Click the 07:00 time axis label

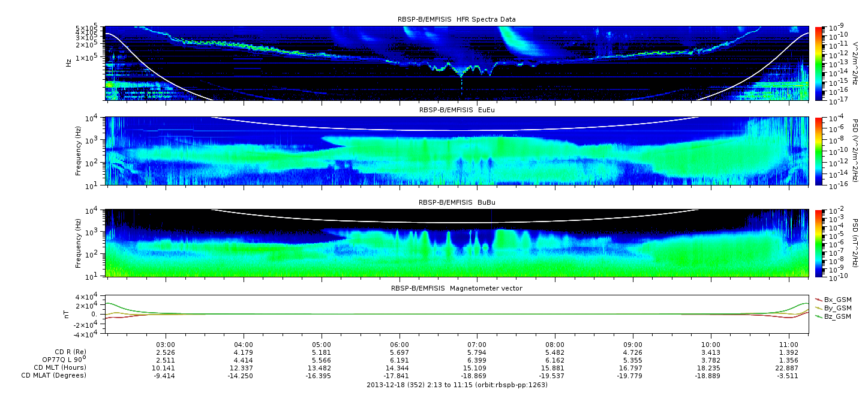coord(477,345)
